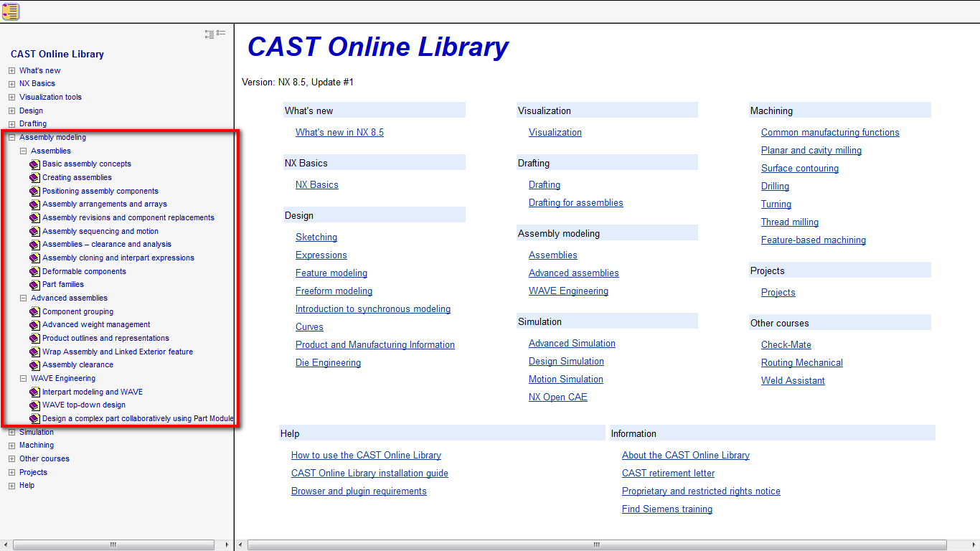Click the book icon beside Assembly sequencing and motion

(x=34, y=232)
